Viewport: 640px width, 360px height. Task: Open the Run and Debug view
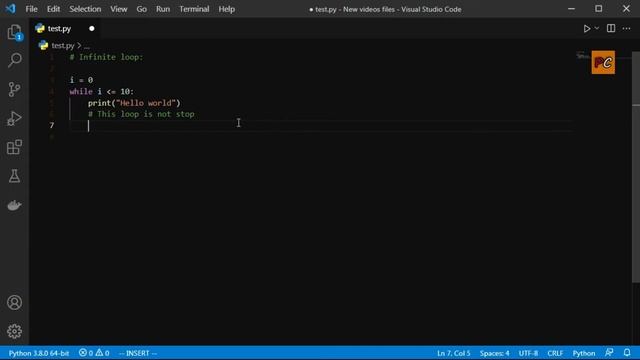14,118
